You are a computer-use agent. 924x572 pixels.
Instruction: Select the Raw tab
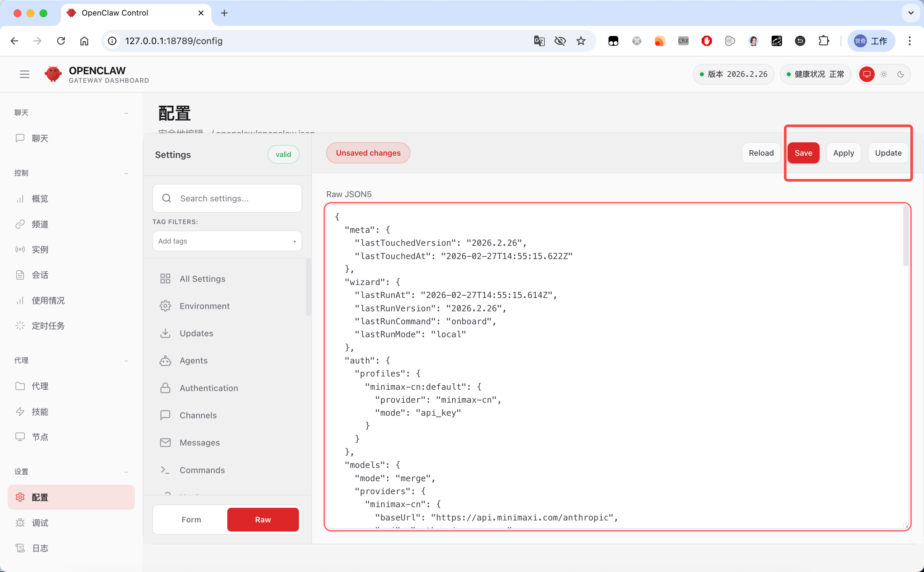click(263, 519)
